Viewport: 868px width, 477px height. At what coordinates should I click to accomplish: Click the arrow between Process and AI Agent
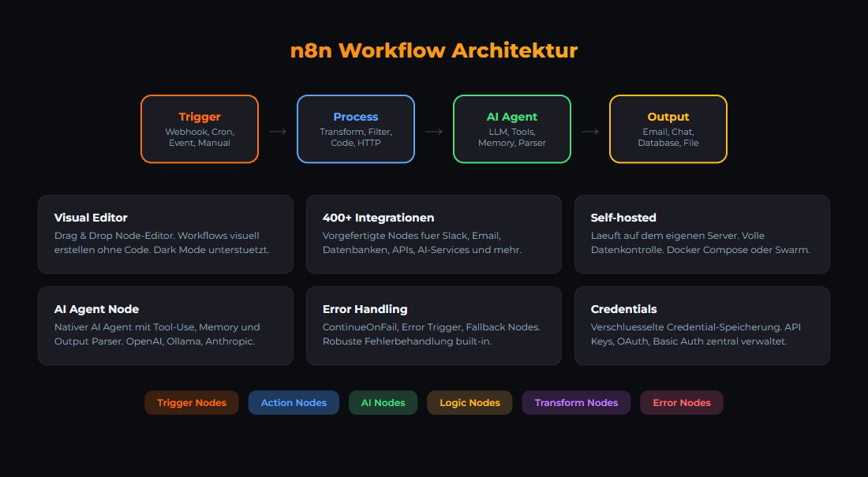[434, 132]
